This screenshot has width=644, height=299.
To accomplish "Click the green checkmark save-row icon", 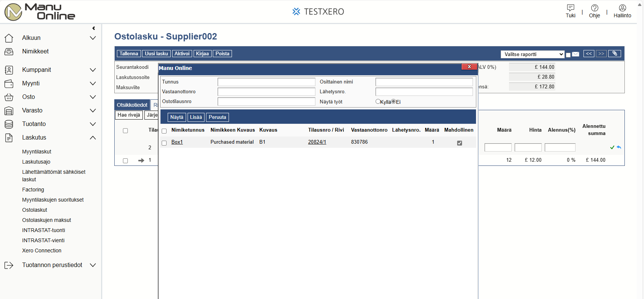I will [x=612, y=147].
